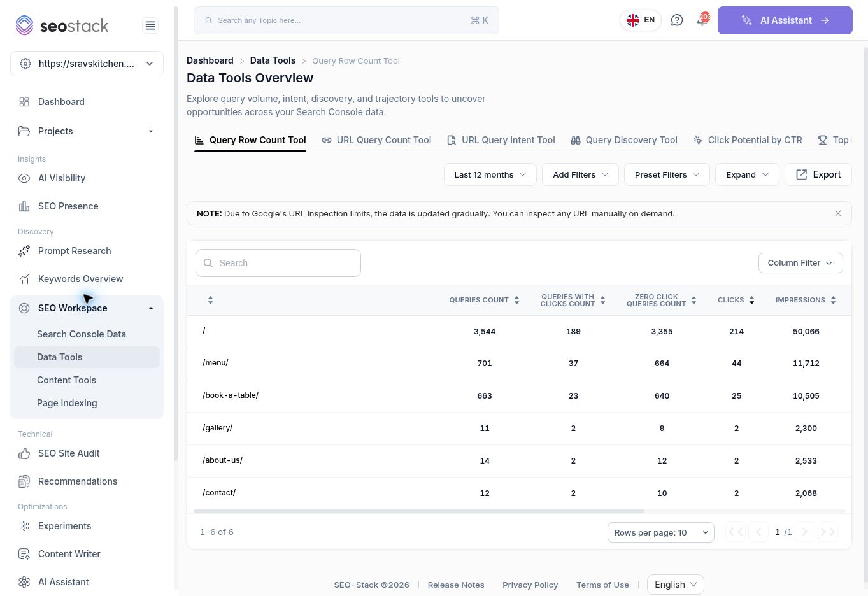Open the Expand dropdown
This screenshot has height=596, width=868.
click(x=747, y=174)
